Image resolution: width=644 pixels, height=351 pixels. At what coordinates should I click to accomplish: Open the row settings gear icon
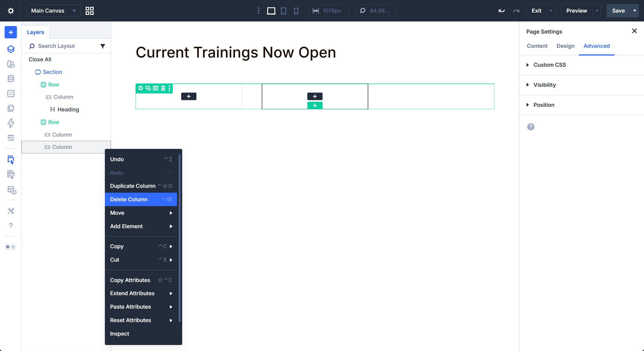click(140, 88)
